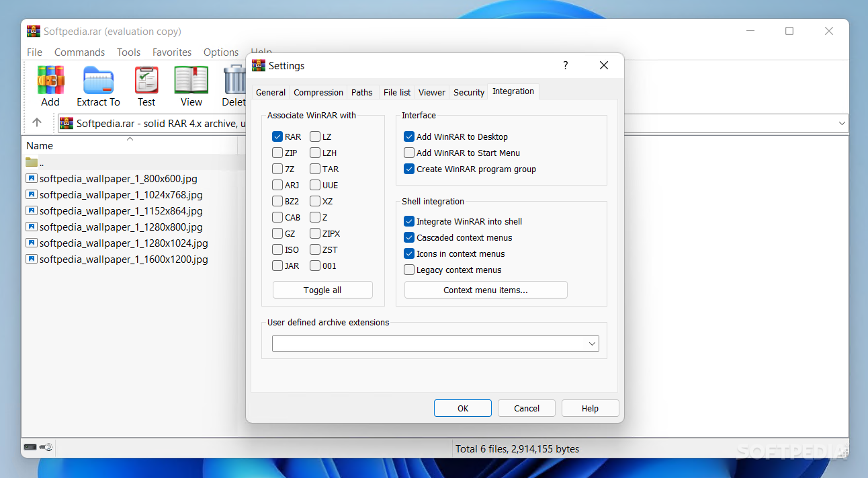868x478 pixels.
Task: Check the 001 association checkbox
Action: click(315, 266)
